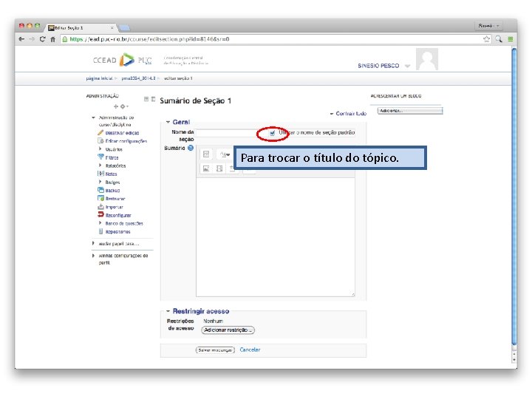This screenshot has height=399, width=532.
Task: Expand the Relatórios tree item
Action: pos(100,166)
